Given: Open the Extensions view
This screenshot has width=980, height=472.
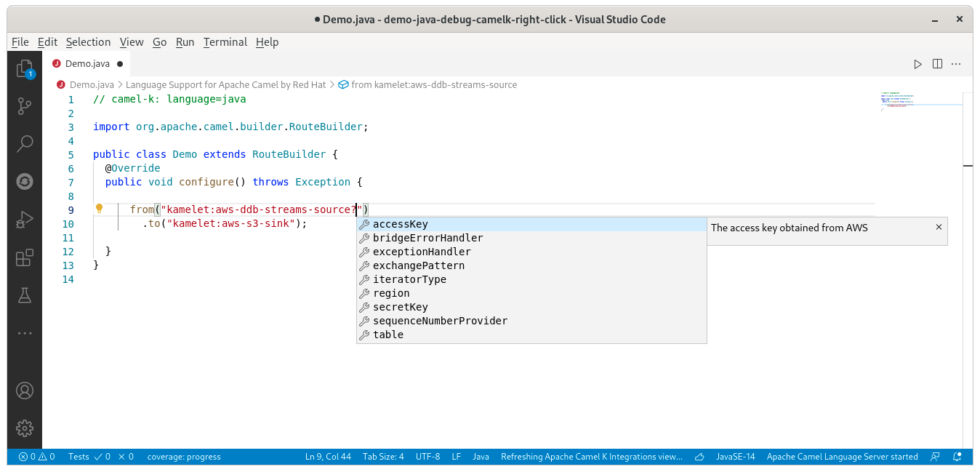Looking at the screenshot, I should tap(25, 257).
